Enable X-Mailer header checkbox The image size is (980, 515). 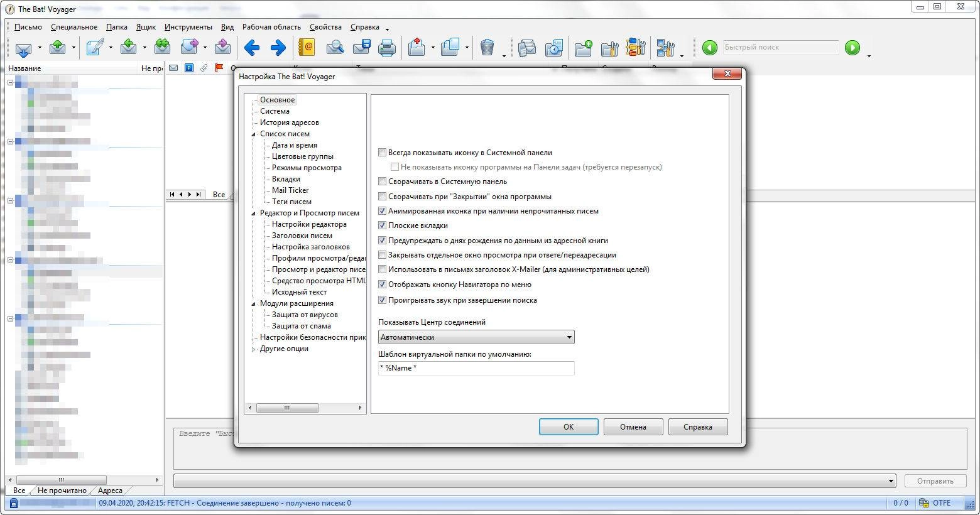382,269
